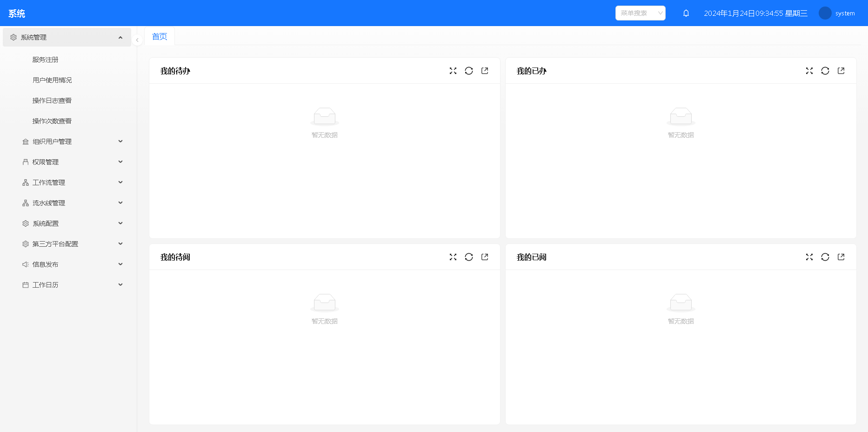The height and width of the screenshot is (432, 868).
Task: Click the 权限管理 user icon
Action: click(26, 162)
